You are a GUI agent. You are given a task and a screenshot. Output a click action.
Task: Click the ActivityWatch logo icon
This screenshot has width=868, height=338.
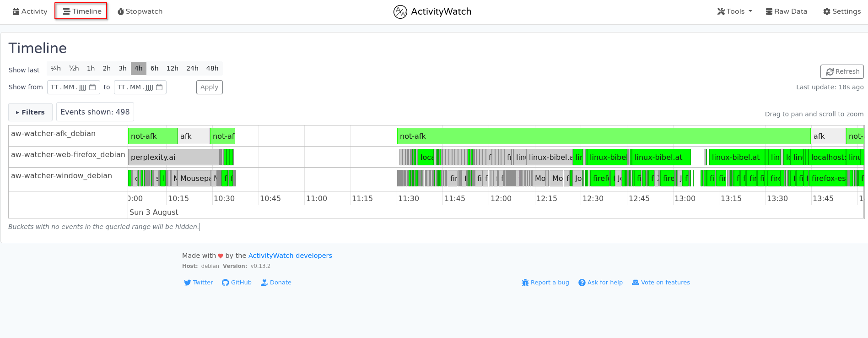tap(400, 11)
